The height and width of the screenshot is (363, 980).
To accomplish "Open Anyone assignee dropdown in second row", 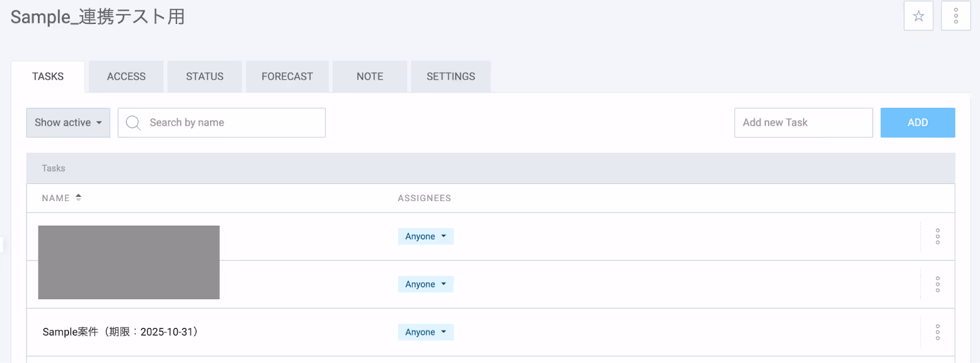I will point(426,285).
